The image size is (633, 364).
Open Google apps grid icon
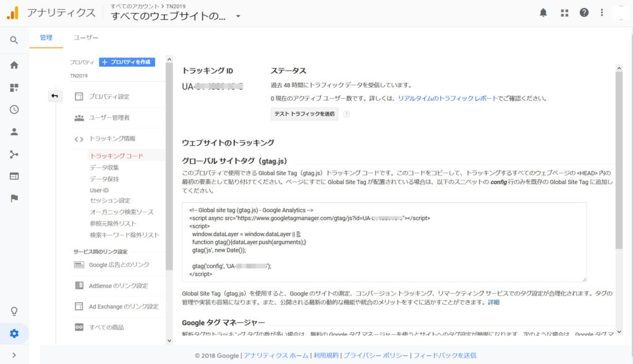[x=564, y=13]
